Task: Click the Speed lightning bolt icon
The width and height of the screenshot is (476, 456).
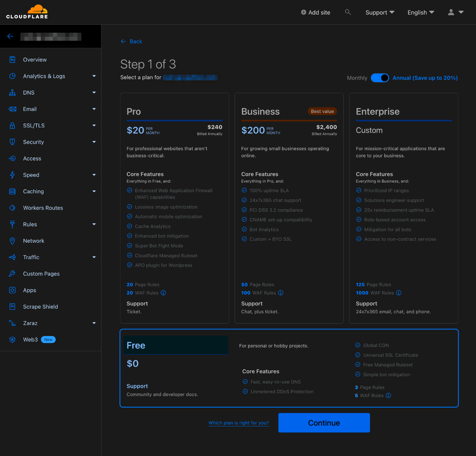Action: 13,175
